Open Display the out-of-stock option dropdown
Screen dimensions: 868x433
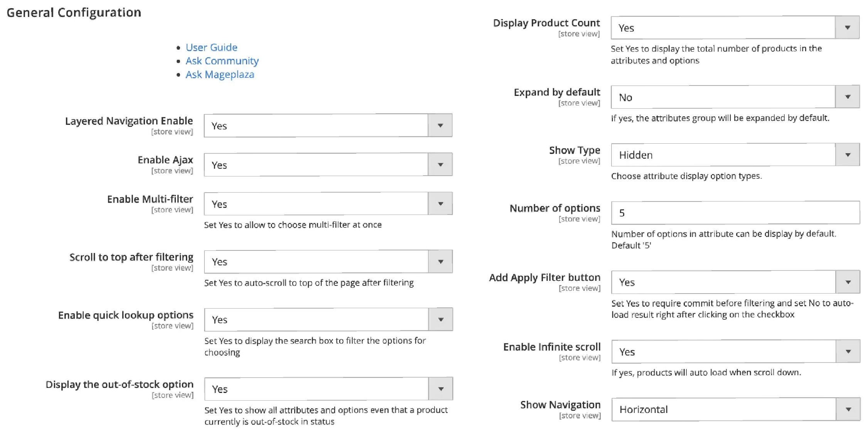tap(329, 389)
